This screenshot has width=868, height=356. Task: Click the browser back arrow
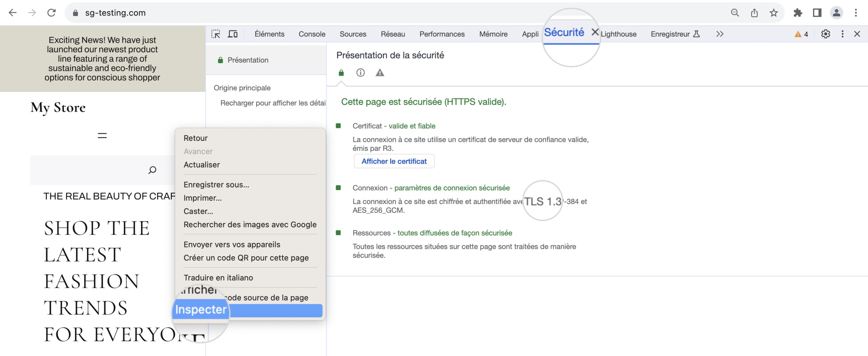[x=13, y=13]
